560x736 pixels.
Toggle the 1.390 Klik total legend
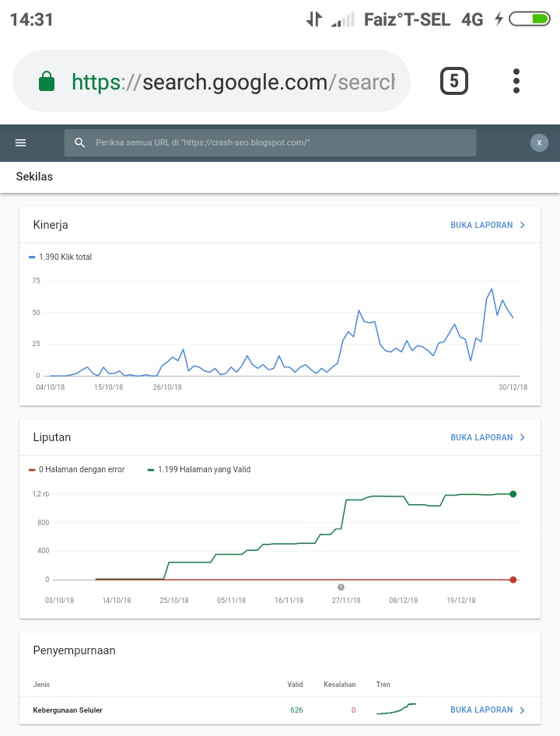(x=61, y=257)
